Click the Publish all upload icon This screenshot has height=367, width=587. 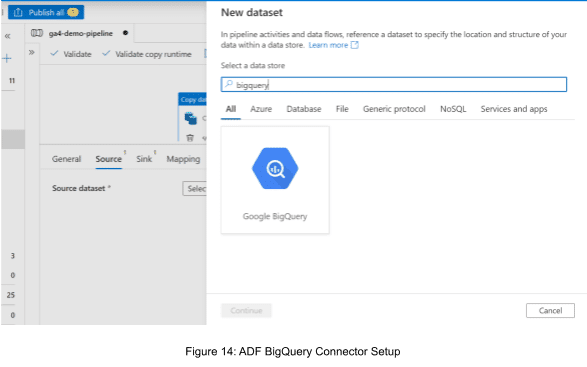pos(18,13)
